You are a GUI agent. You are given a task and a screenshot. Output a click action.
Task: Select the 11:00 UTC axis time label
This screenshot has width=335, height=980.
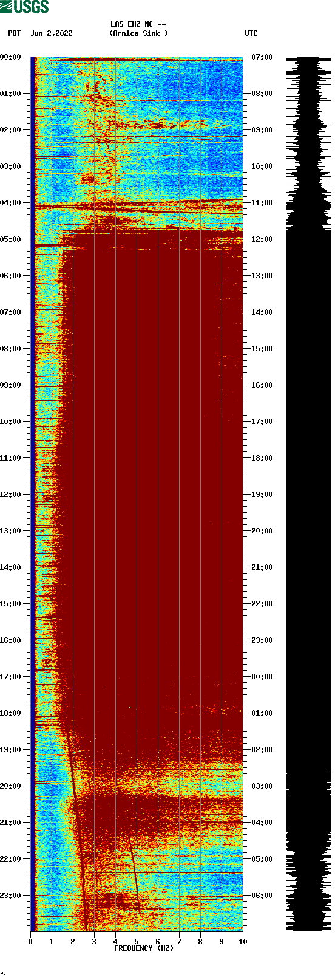click(262, 203)
